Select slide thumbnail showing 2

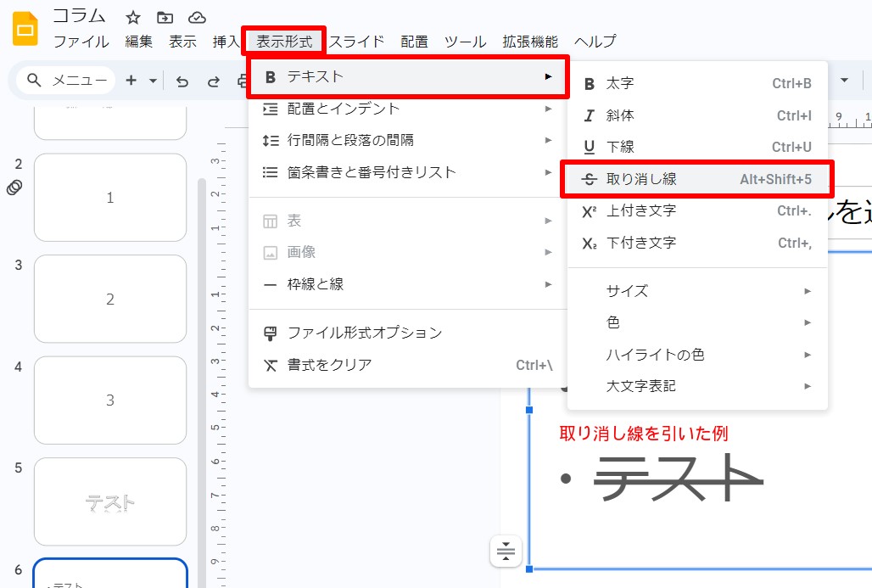click(110, 299)
